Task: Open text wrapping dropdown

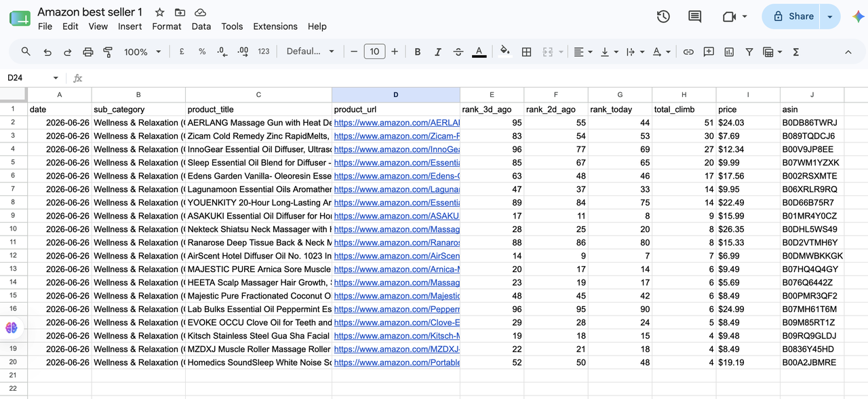Action: [x=635, y=52]
